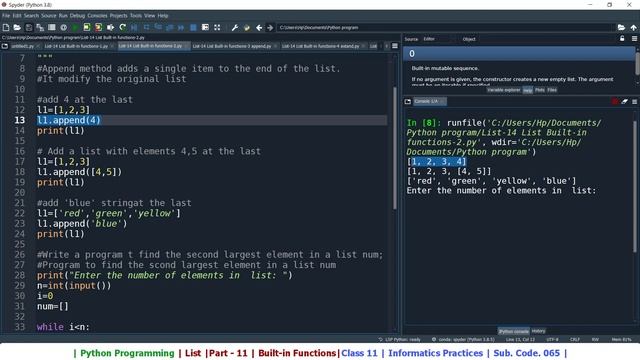Start debugging with the debug file icon

click(x=134, y=27)
